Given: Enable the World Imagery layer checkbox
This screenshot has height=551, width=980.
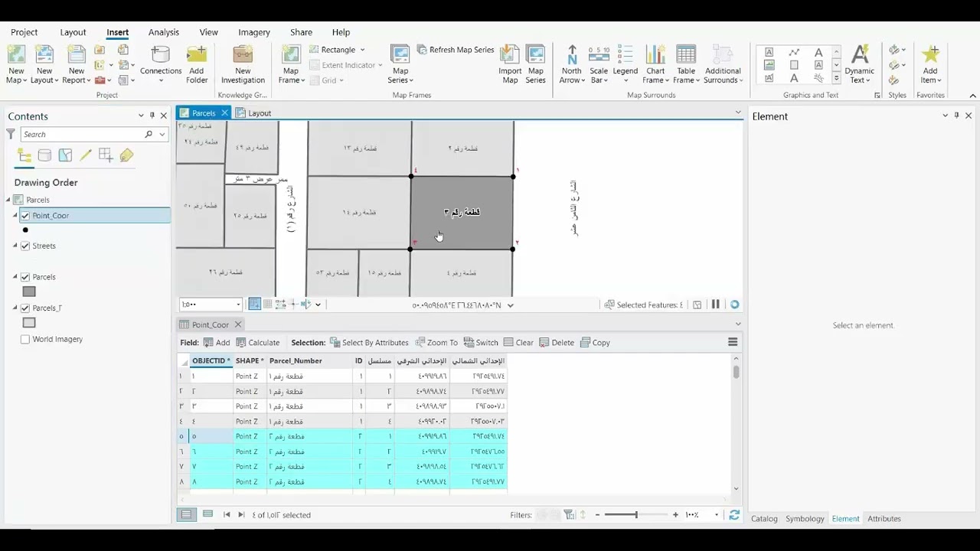Looking at the screenshot, I should tap(25, 339).
